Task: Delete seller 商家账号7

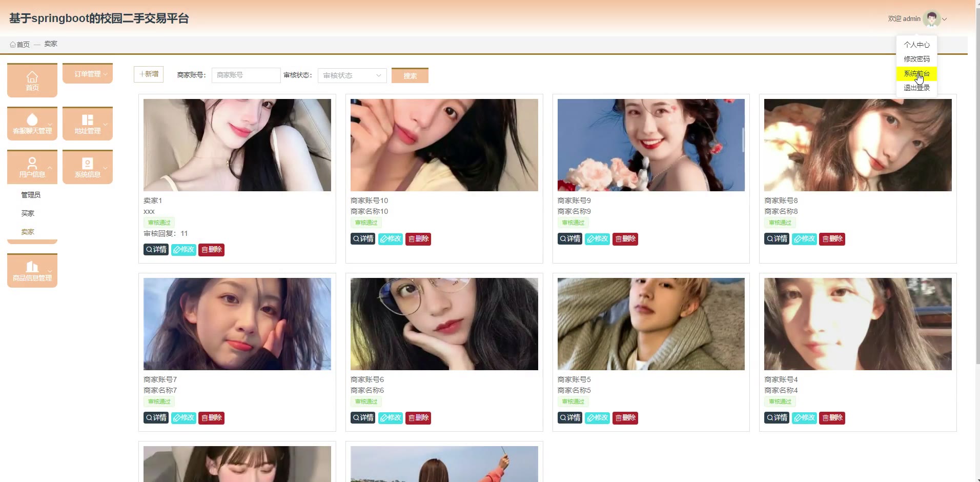Action: point(211,418)
